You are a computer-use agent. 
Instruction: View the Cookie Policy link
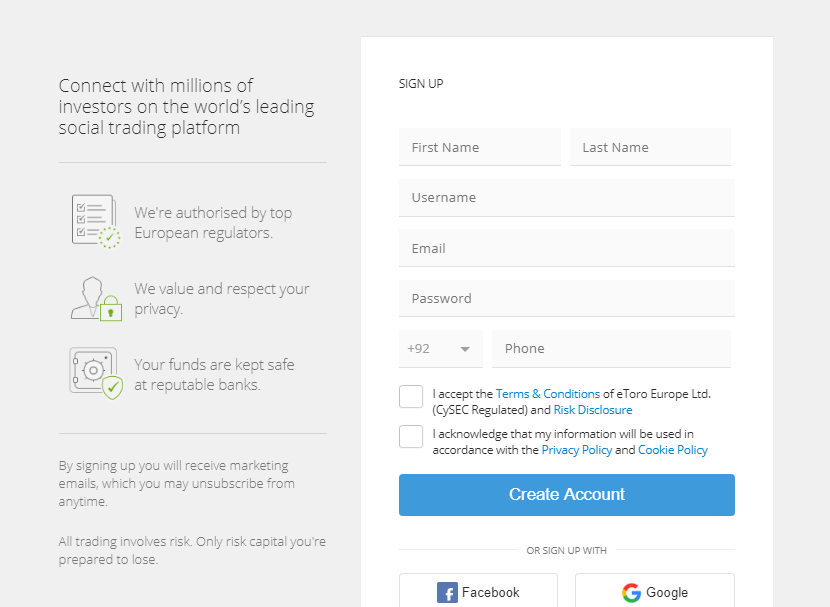point(672,450)
